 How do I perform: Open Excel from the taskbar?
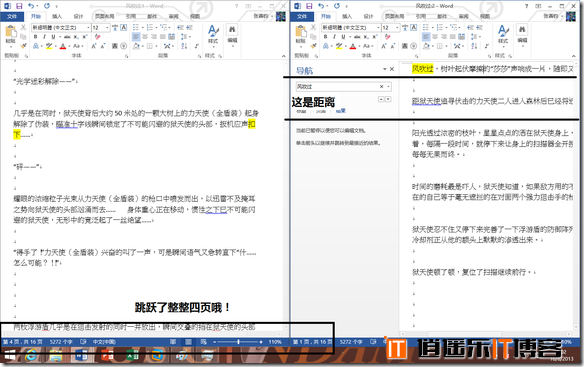(x=133, y=356)
